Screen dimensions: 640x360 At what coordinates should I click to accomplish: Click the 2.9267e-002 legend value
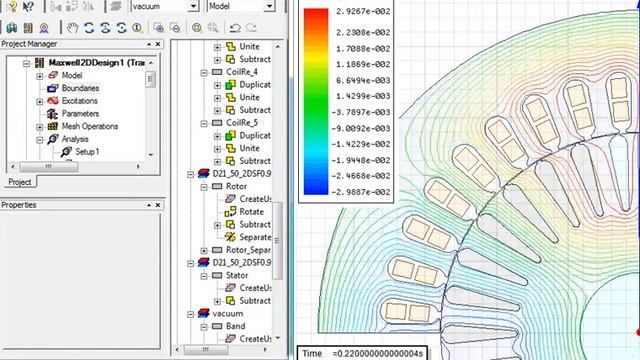pyautogui.click(x=363, y=11)
